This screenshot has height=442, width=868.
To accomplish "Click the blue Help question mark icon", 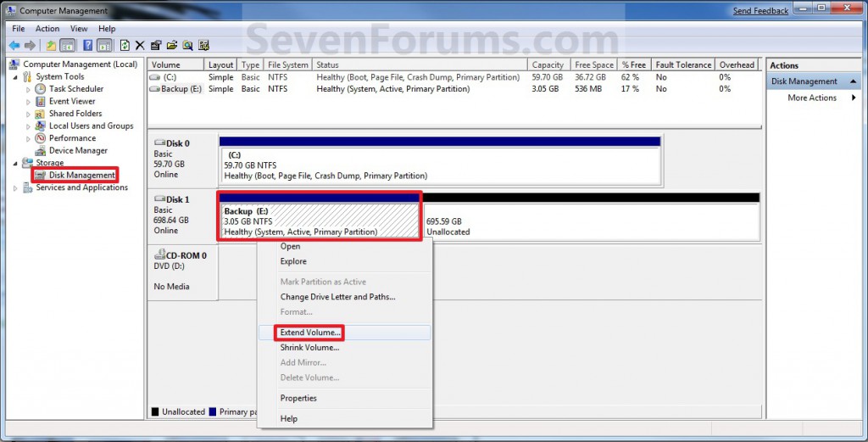I will [x=87, y=46].
